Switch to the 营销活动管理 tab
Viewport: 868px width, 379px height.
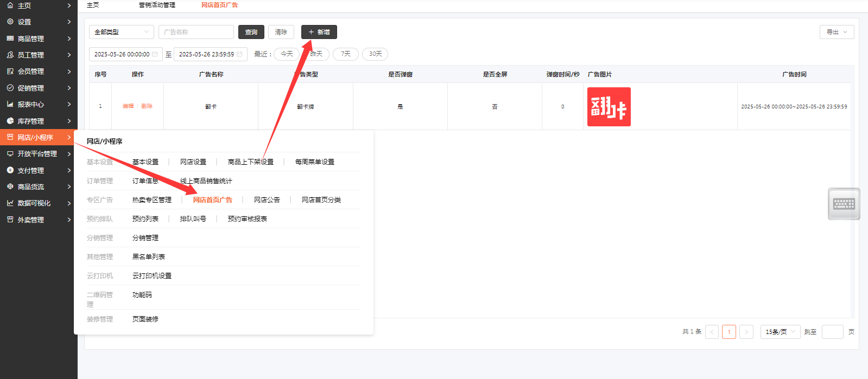point(157,5)
